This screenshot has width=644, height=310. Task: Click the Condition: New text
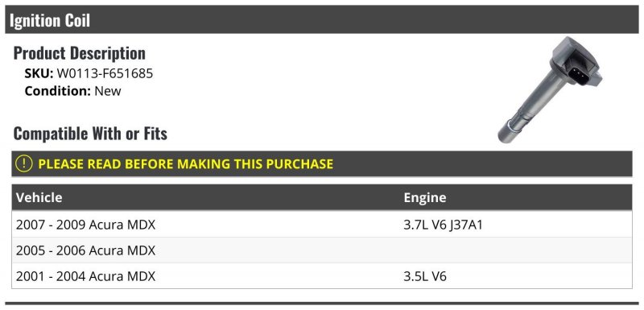(72, 91)
